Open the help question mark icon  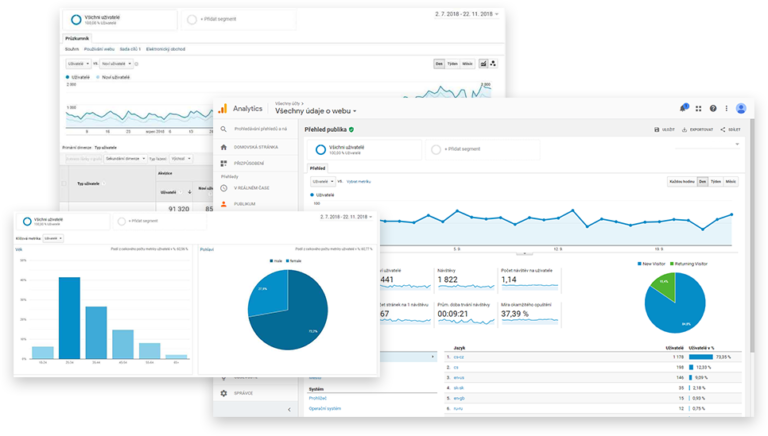point(713,109)
